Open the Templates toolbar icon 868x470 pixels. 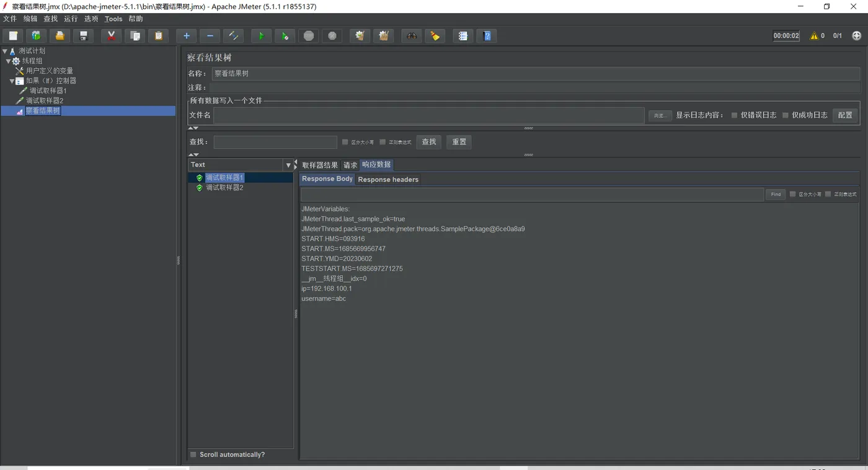pyautogui.click(x=36, y=36)
